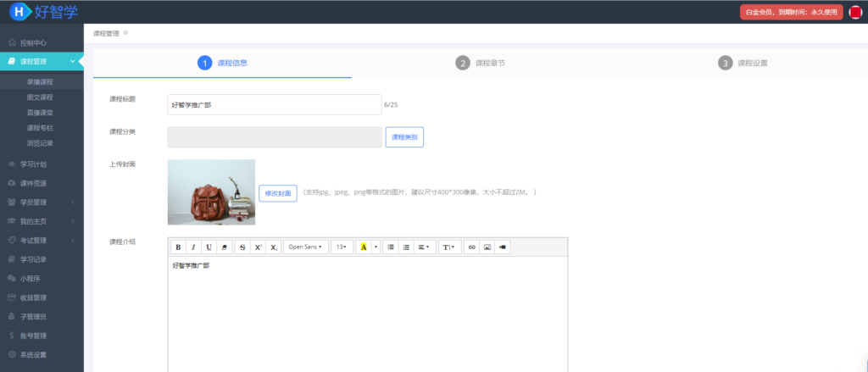Click inside the 课程介绍 editor text area
Image resolution: width=868 pixels, height=372 pixels.
tap(368, 314)
